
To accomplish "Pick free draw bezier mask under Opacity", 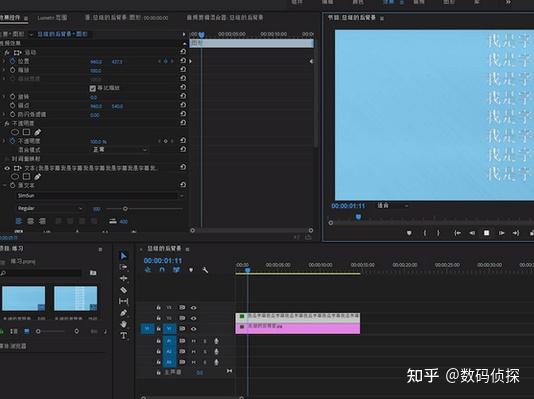I will tap(37, 132).
